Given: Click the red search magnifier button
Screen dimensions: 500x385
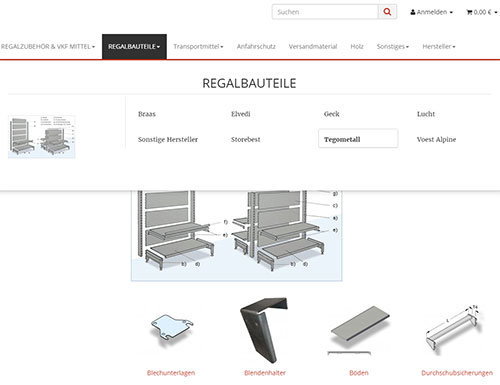Looking at the screenshot, I should (387, 12).
